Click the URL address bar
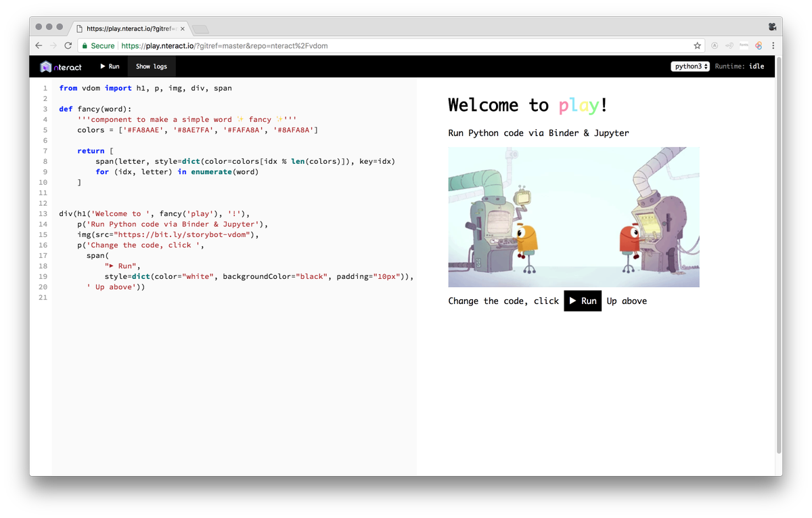The image size is (812, 518). 390,45
